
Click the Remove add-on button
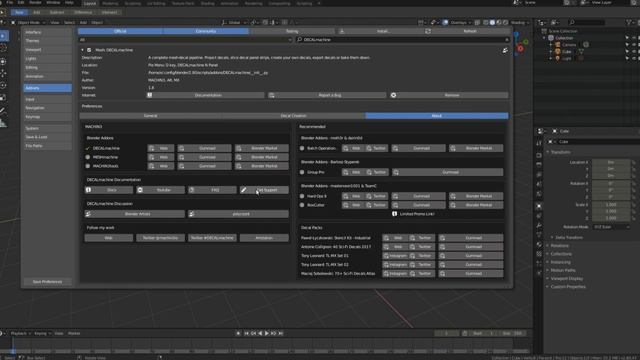(x=449, y=95)
